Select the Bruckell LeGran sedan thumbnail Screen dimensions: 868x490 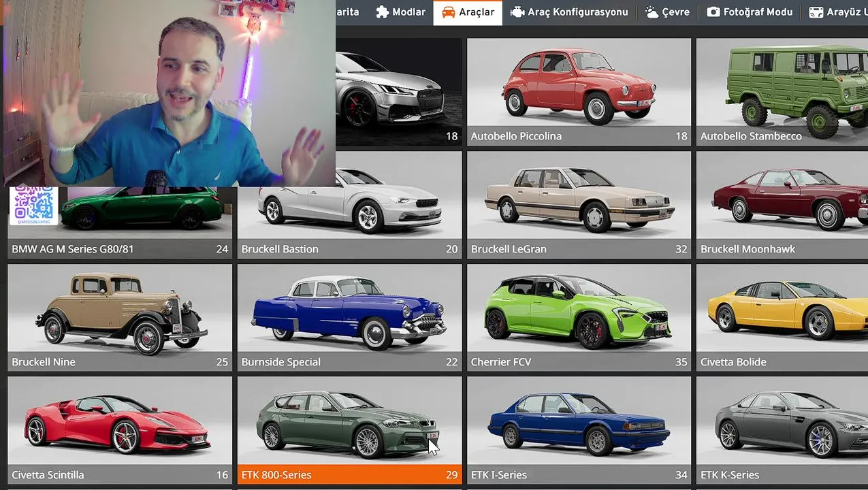[579, 196]
